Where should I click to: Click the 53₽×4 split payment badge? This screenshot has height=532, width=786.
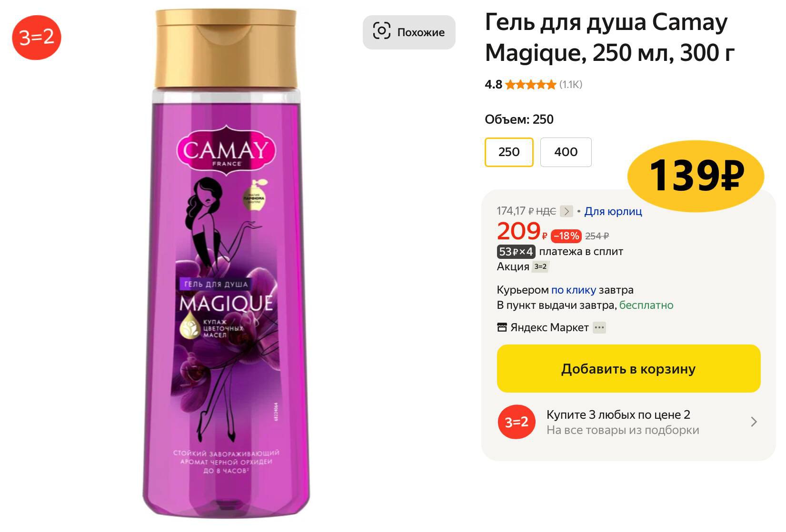(516, 252)
